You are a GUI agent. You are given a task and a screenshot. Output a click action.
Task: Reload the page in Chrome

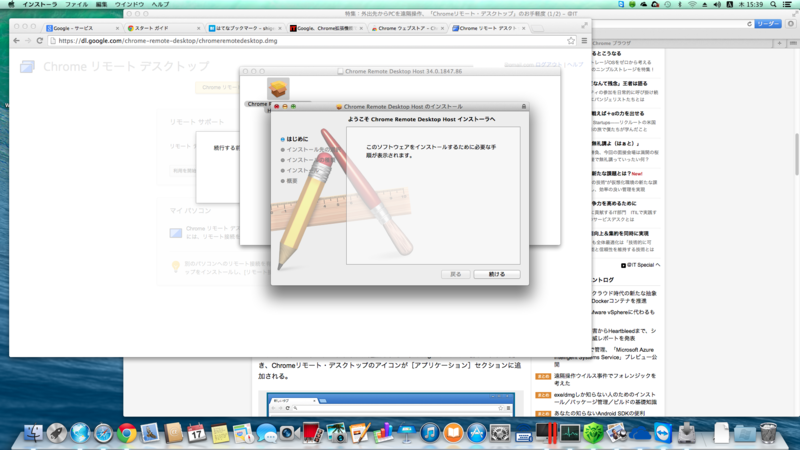40,41
